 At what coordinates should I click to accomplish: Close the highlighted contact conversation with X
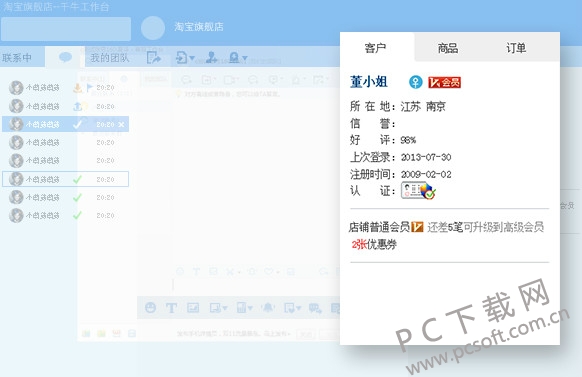coord(121,125)
